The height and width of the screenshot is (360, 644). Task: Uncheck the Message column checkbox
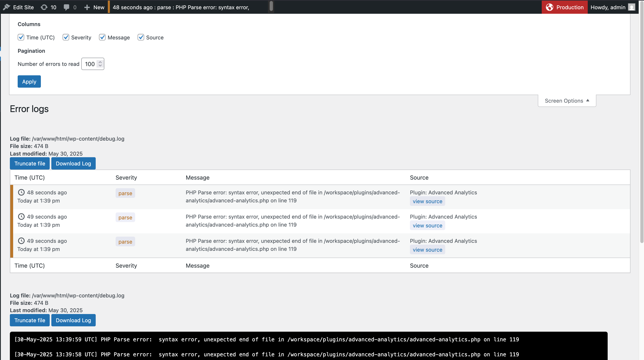coord(102,37)
